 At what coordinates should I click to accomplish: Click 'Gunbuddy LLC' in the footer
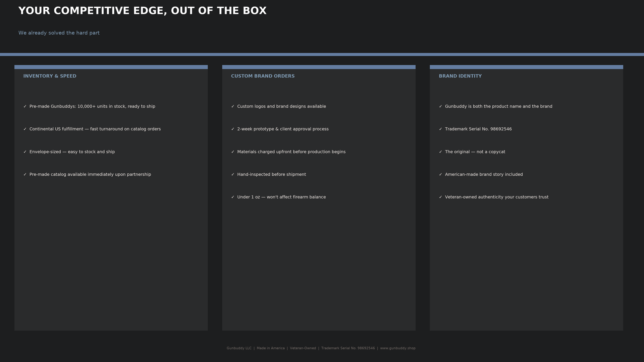click(239, 348)
